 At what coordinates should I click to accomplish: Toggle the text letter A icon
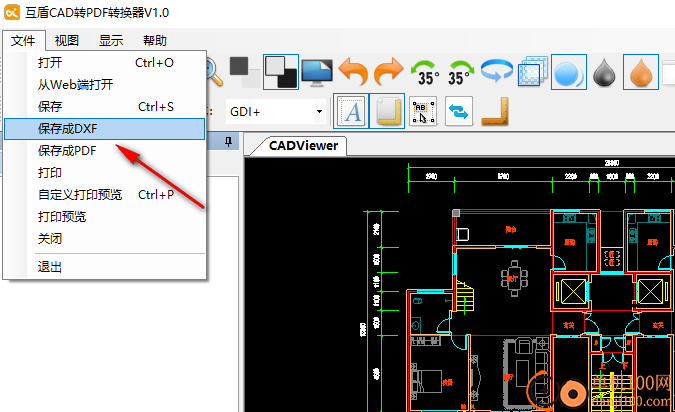[x=351, y=111]
